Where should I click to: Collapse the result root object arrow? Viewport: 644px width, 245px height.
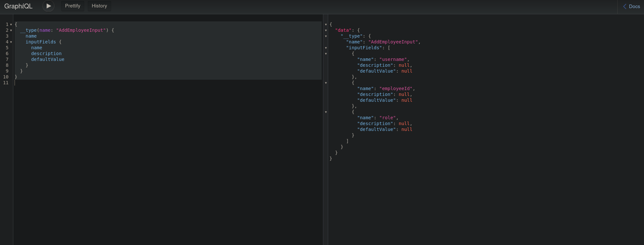point(326,25)
